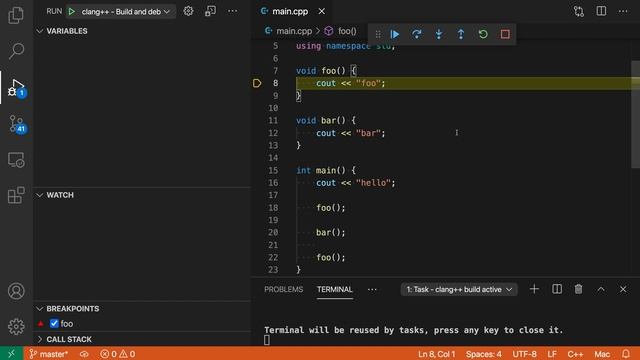640x360 pixels.
Task: Open the Remote Explorer view
Action: (x=16, y=160)
